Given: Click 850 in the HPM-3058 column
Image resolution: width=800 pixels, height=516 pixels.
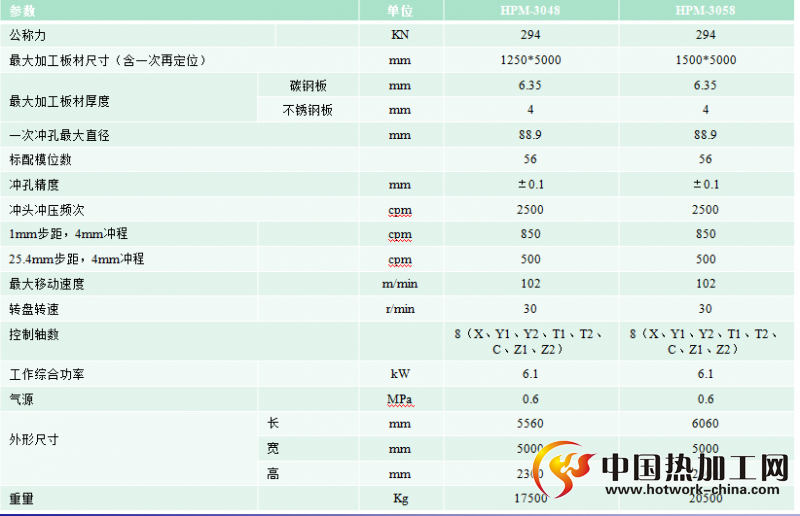Looking at the screenshot, I should [x=706, y=234].
